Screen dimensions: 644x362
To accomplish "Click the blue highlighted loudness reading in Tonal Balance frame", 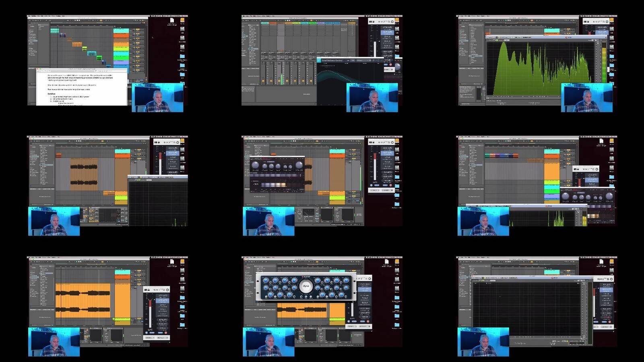I will (387, 32).
